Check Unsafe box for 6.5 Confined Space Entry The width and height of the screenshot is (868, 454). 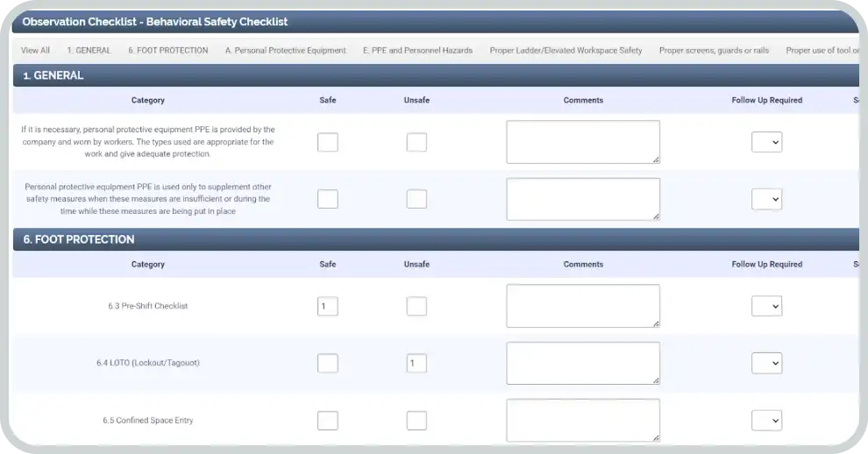pos(416,421)
